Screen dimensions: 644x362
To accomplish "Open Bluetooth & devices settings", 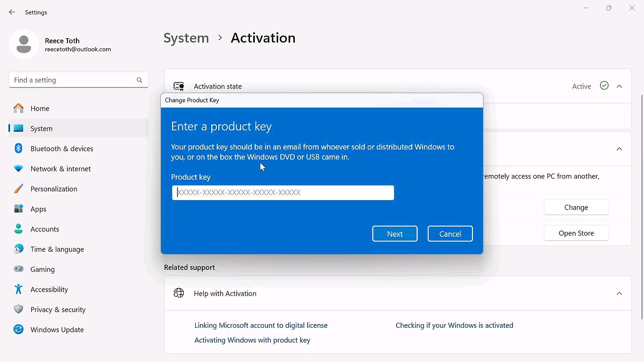I will pyautogui.click(x=78, y=148).
